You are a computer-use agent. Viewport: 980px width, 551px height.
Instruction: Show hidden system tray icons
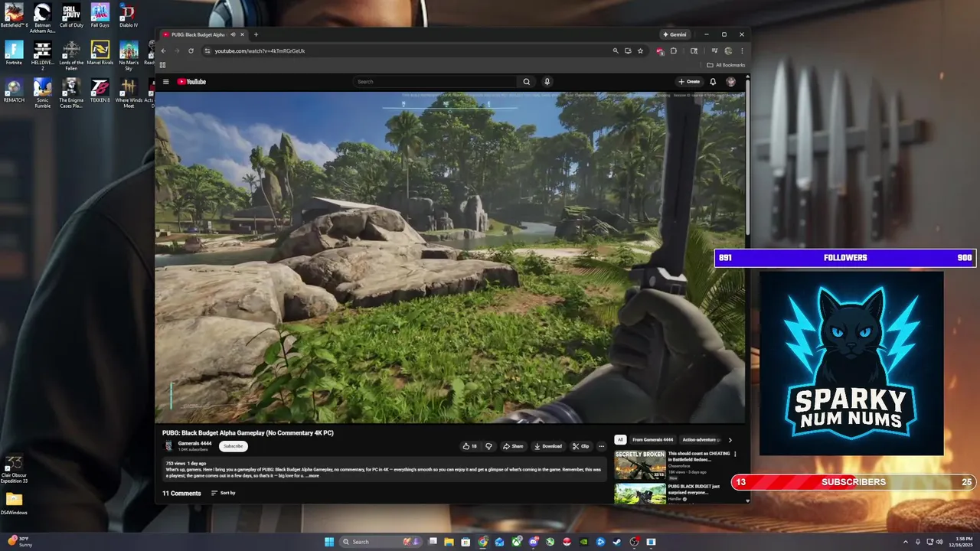point(906,542)
